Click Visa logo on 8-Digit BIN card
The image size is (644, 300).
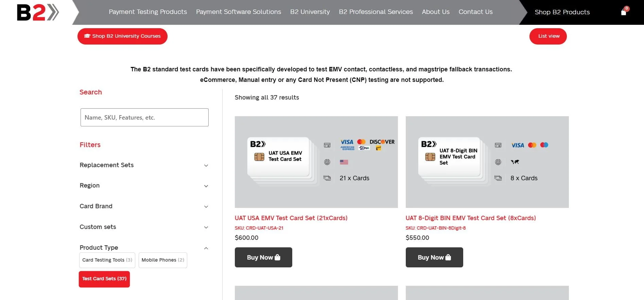[518, 145]
